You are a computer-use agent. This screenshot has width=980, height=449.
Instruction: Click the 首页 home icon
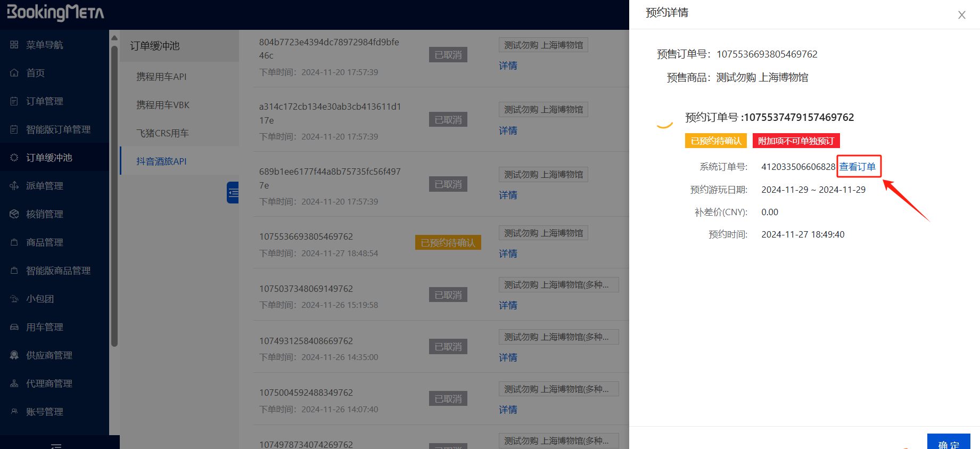point(14,73)
